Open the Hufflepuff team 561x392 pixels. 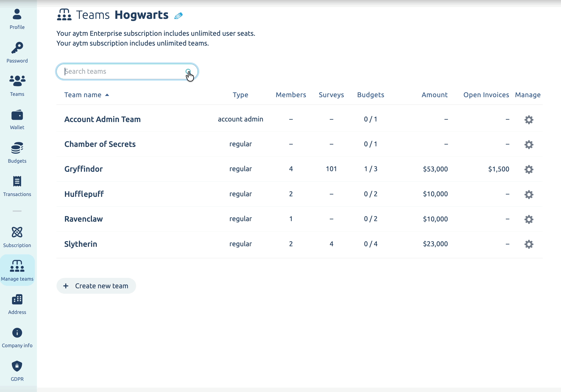[x=84, y=194]
